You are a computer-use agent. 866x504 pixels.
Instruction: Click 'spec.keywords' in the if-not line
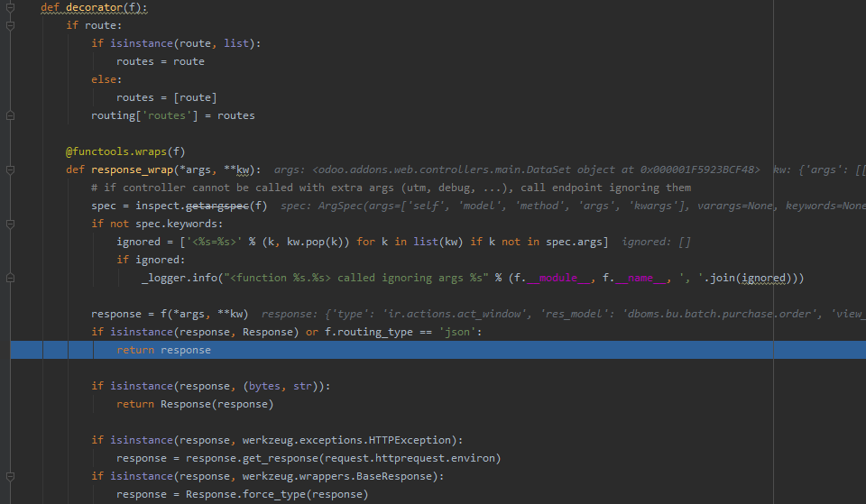(x=176, y=224)
